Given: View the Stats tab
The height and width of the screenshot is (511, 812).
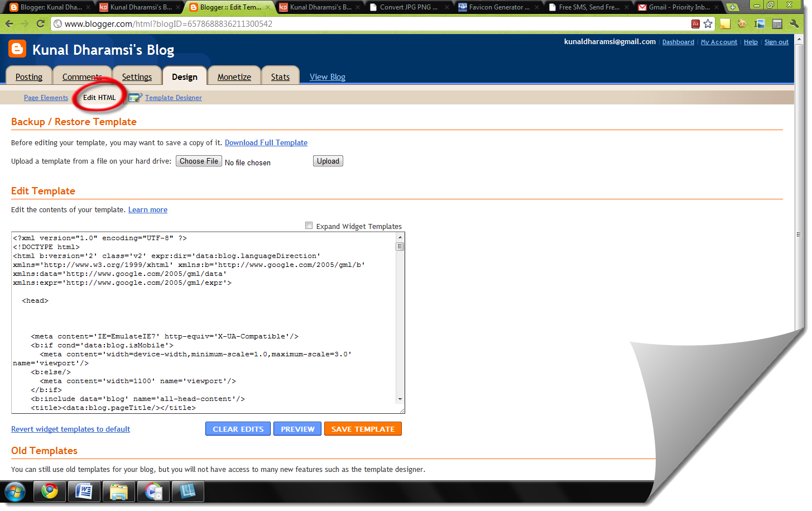Looking at the screenshot, I should 280,77.
